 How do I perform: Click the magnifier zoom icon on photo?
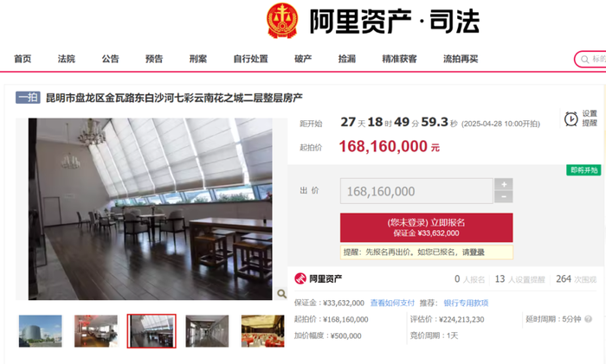point(281,294)
